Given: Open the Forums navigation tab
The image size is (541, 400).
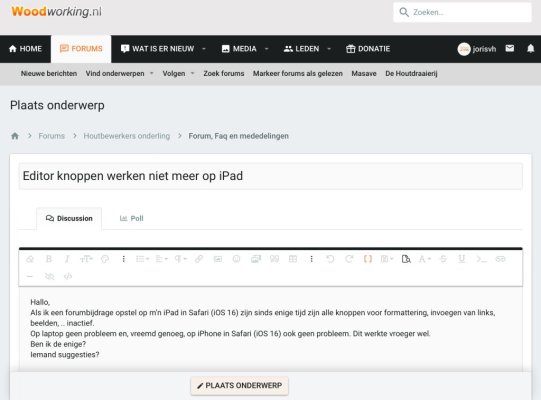Looking at the screenshot, I should [81, 49].
